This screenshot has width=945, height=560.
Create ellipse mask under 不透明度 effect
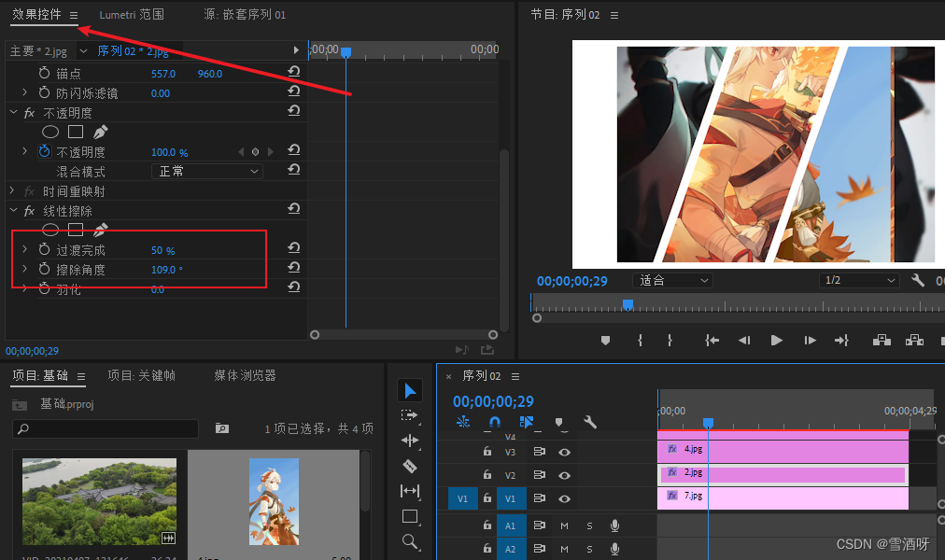pyautogui.click(x=50, y=132)
